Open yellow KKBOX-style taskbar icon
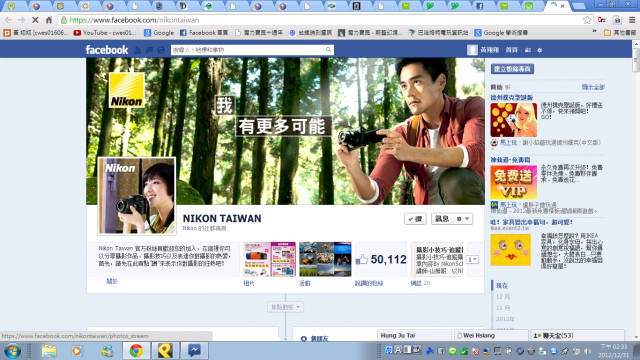The width and height of the screenshot is (640, 360). pyautogui.click(x=165, y=351)
